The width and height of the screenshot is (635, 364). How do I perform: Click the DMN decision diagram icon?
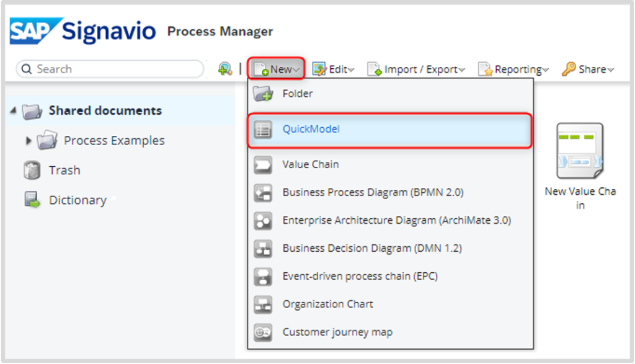[263, 249]
